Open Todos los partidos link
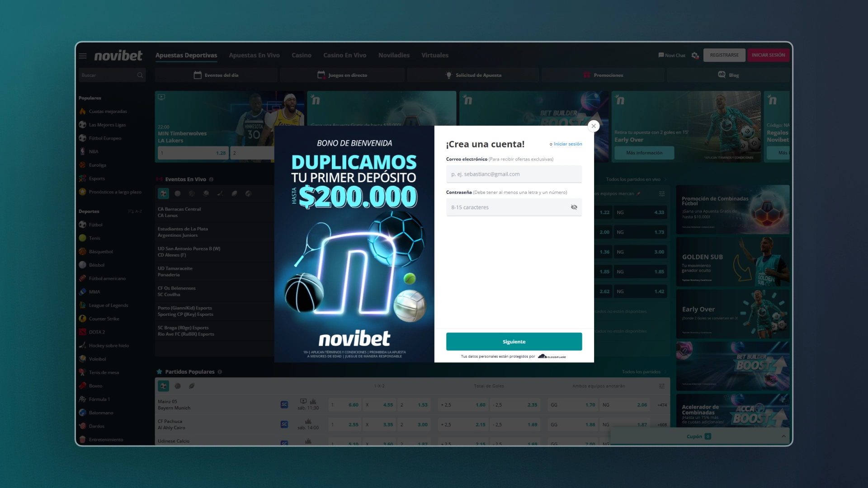868x488 pixels. 644,372
